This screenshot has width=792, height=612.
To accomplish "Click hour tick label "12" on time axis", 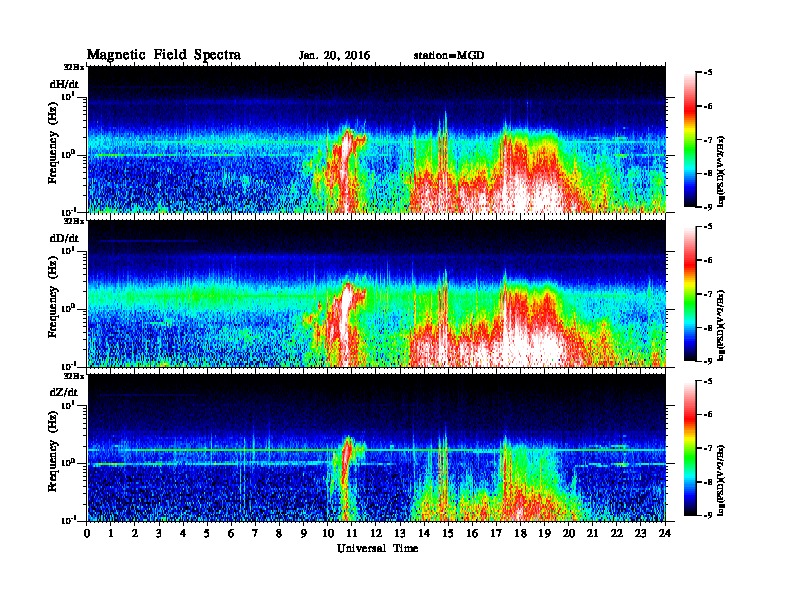I will [376, 534].
